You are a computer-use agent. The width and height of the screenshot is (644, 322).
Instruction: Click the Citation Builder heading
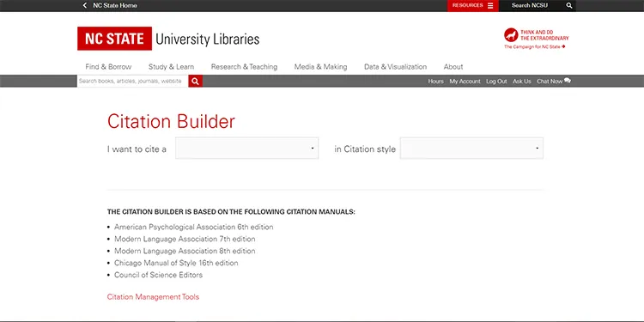click(x=171, y=122)
